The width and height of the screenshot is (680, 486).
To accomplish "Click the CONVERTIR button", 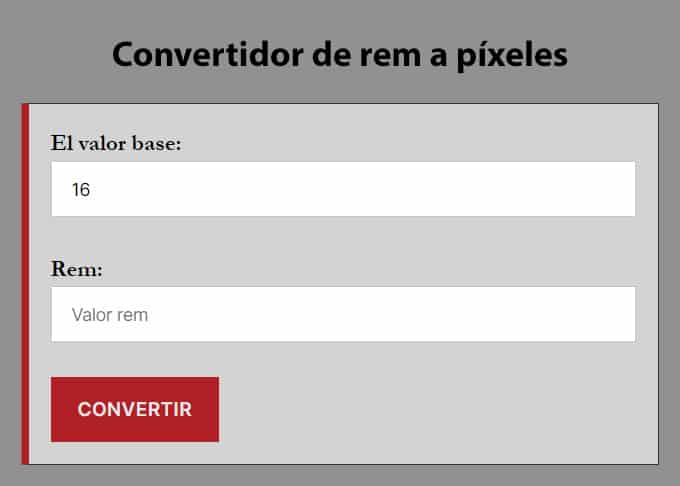I will point(135,409).
